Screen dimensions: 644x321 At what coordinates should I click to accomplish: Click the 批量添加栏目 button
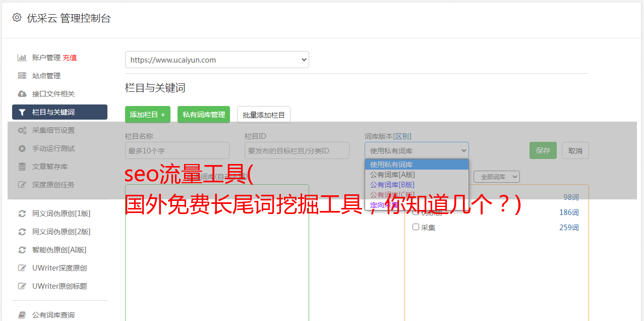(264, 115)
